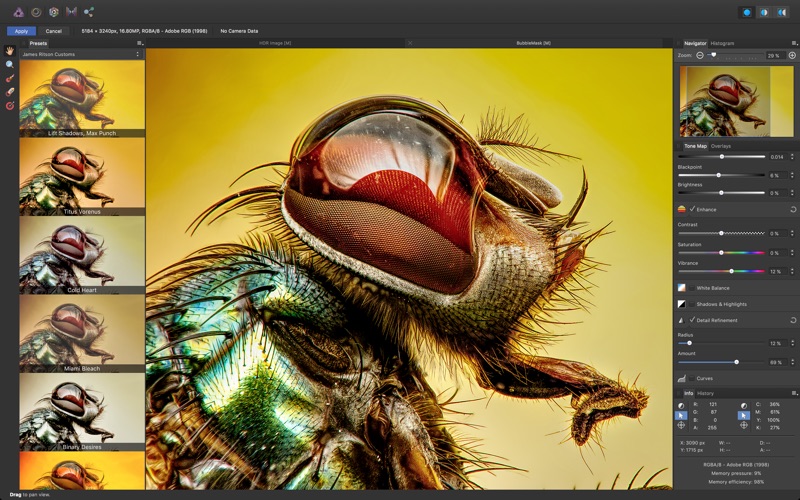Click the Vibrance slider track
The width and height of the screenshot is (800, 500).
point(721,271)
